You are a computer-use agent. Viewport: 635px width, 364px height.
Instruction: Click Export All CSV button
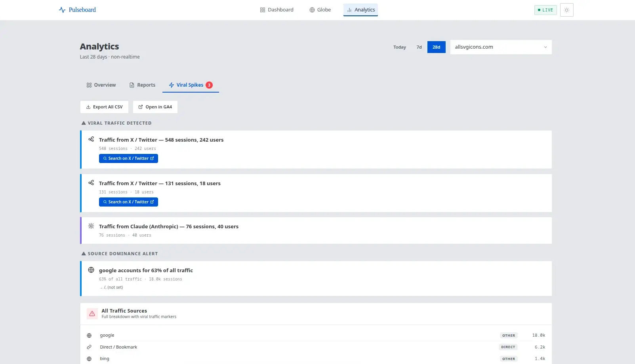(x=104, y=107)
